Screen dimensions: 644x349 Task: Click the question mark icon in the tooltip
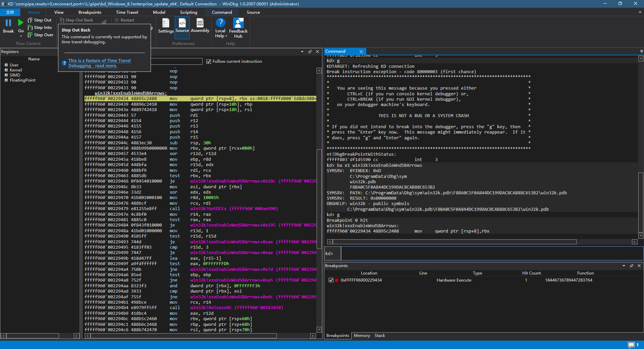click(x=64, y=63)
